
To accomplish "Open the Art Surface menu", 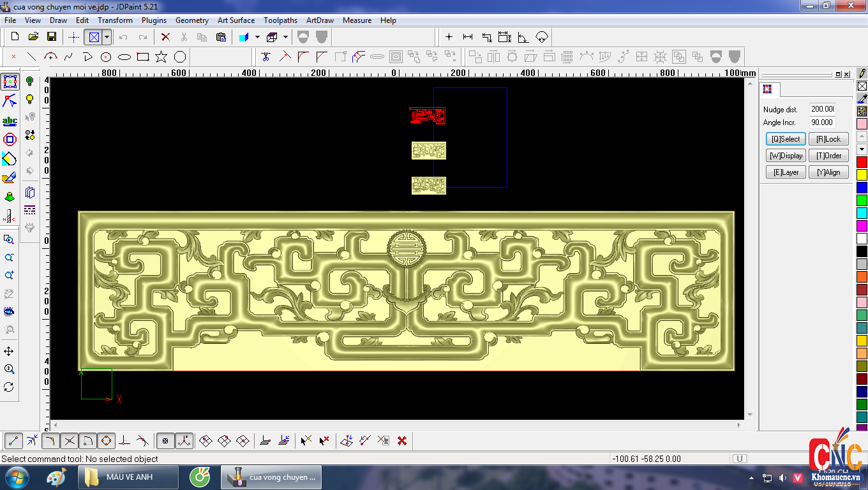I will pyautogui.click(x=236, y=20).
